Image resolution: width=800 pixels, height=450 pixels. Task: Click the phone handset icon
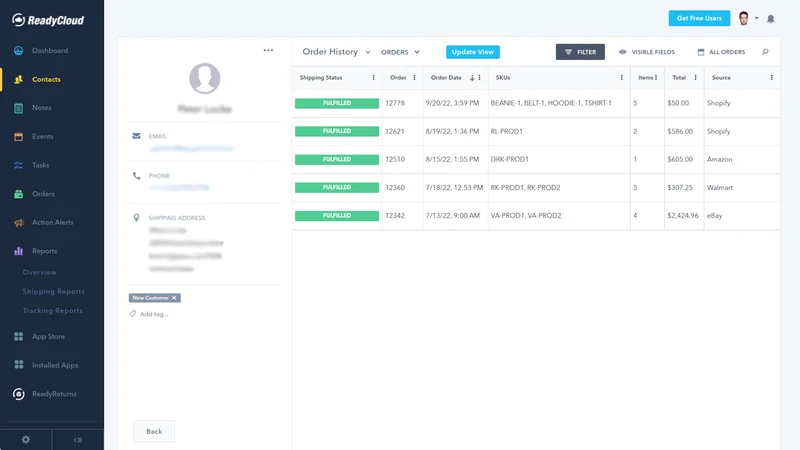coord(136,176)
